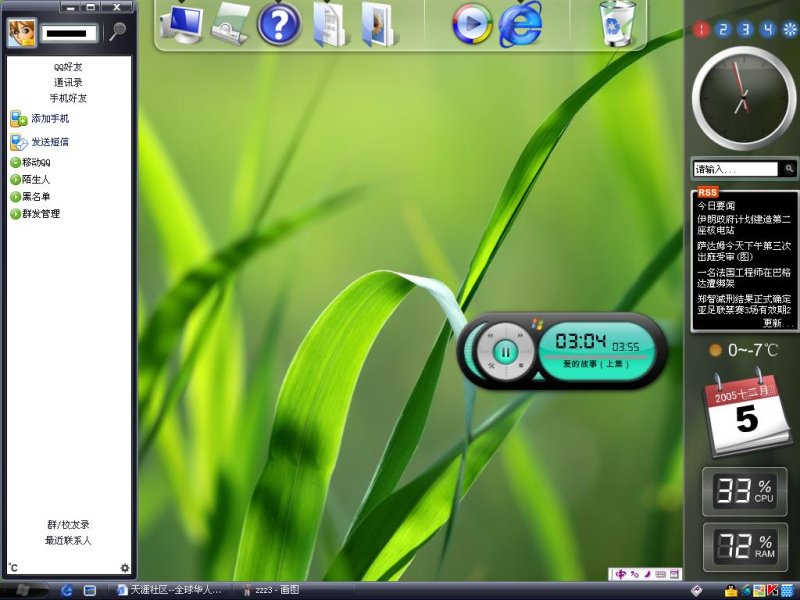Click 添加手机 in the QQ panel
The image size is (800, 600).
coord(49,118)
